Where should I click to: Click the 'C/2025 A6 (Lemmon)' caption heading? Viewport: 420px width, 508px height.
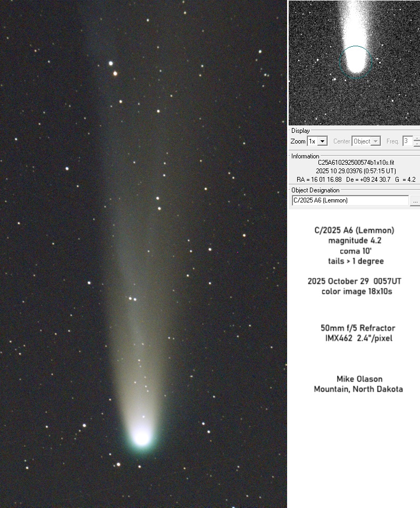(354, 231)
